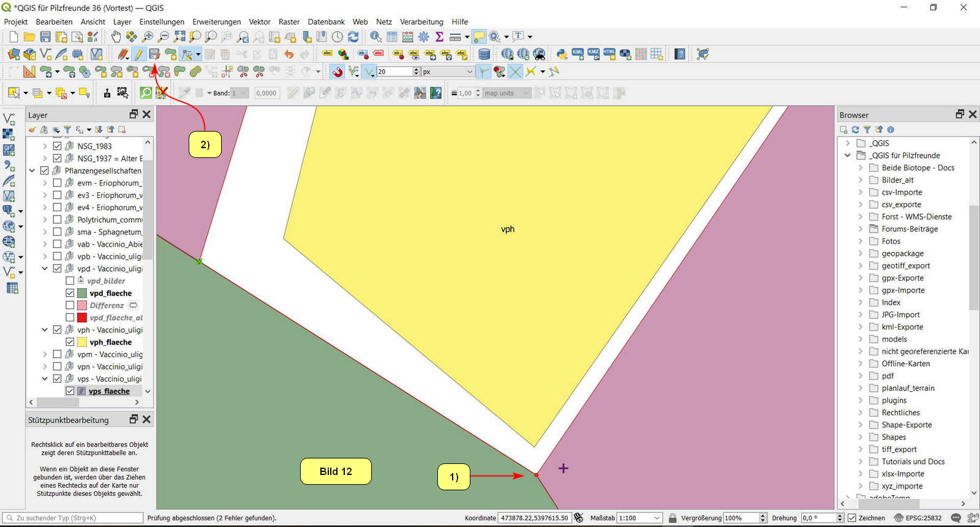The image size is (980, 527).
Task: Click the Identify Features tool
Action: [375, 37]
